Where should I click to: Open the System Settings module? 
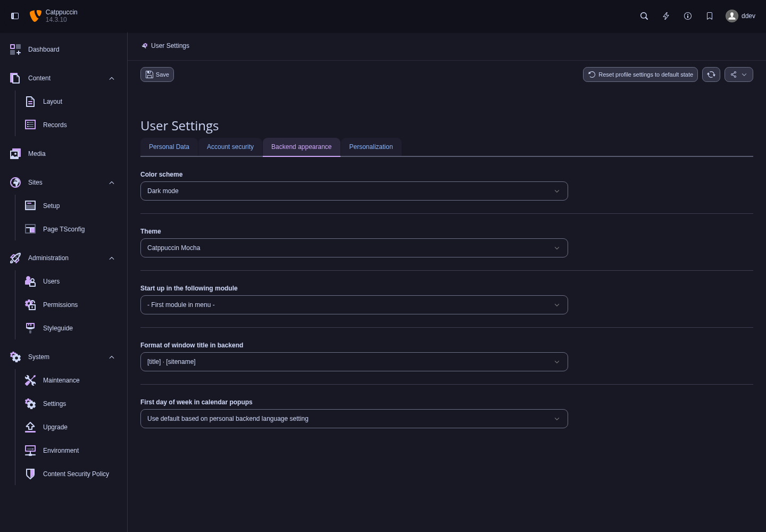71,404
